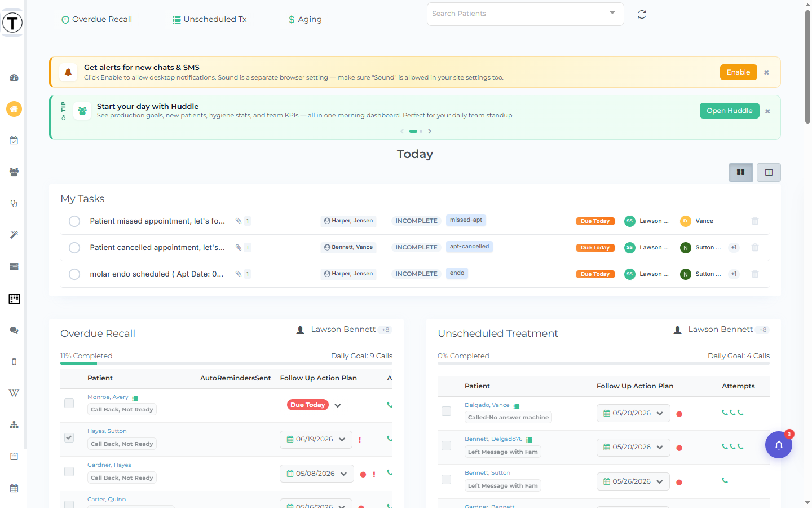Open the Aging tab
The width and height of the screenshot is (812, 508).
(x=305, y=19)
